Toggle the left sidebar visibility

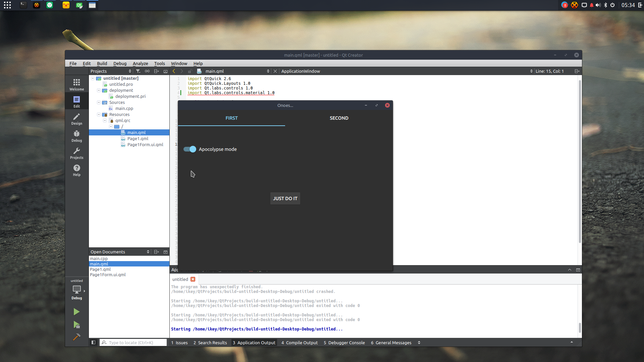coord(94,342)
